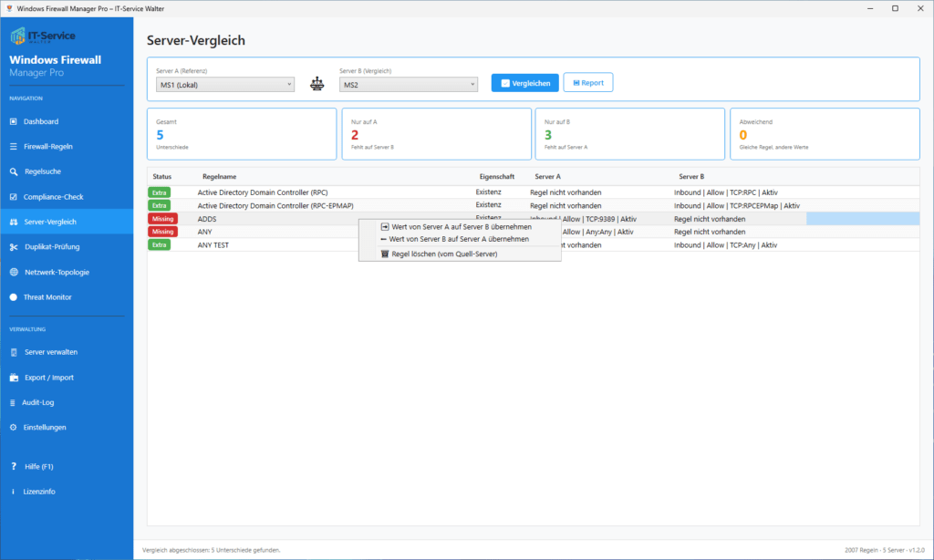This screenshot has height=560, width=934.
Task: Click the Extra badge on ANY TEST rule
Action: coord(161,245)
